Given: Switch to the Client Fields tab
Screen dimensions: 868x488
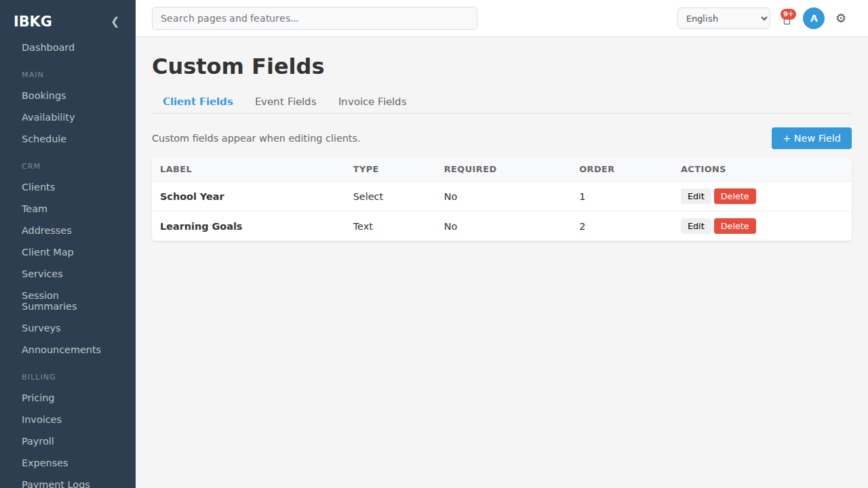Looking at the screenshot, I should coord(198,102).
